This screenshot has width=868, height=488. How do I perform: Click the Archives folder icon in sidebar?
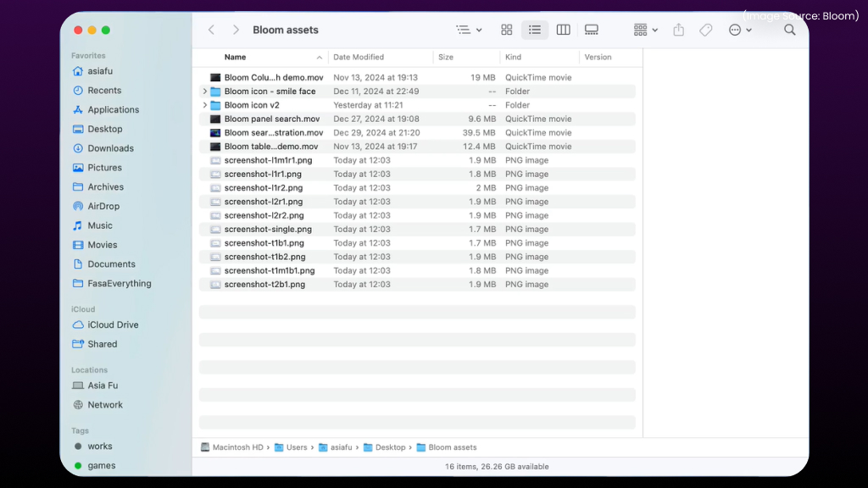78,187
